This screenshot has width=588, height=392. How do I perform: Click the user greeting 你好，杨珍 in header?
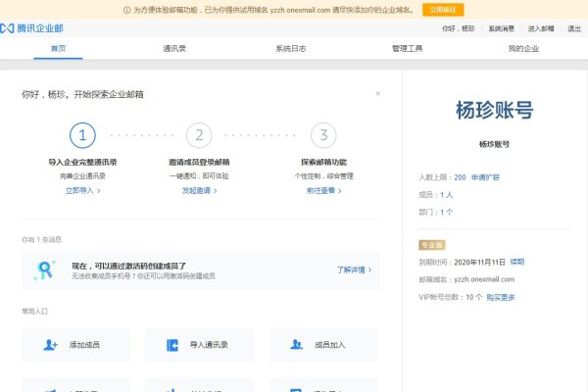pos(459,28)
